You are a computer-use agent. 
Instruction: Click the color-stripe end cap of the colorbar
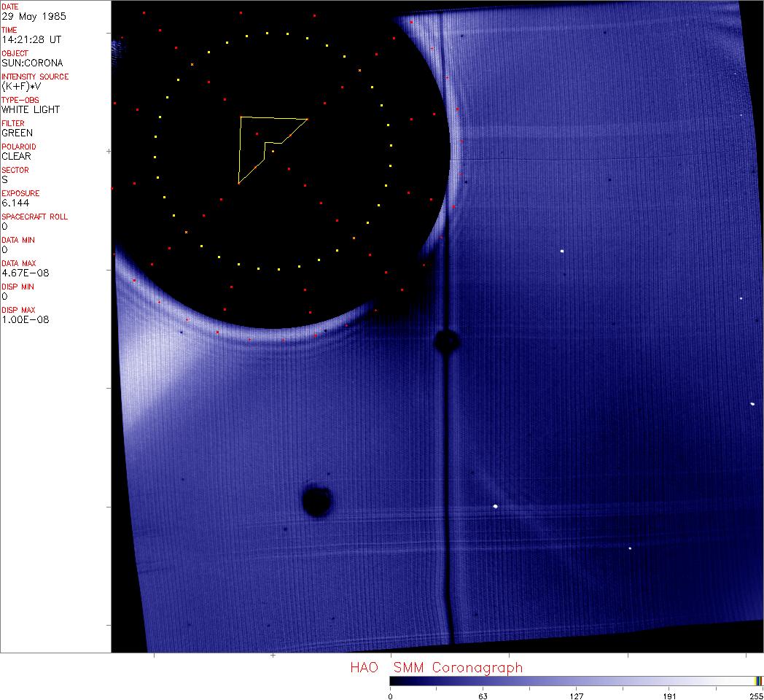click(x=759, y=680)
